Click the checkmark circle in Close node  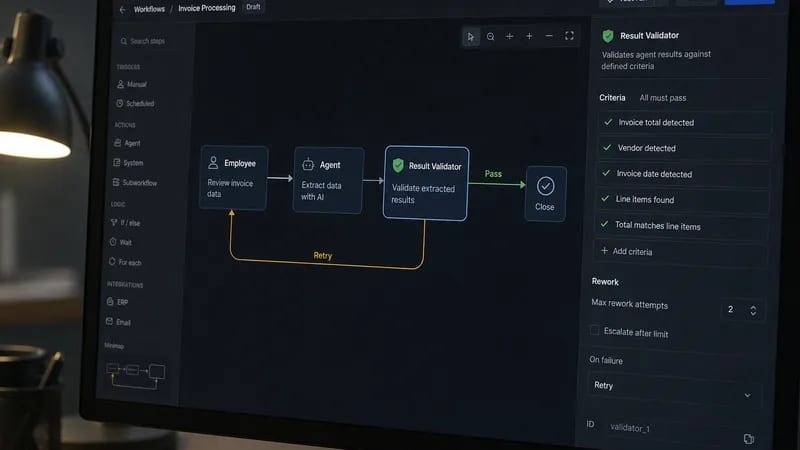545,186
